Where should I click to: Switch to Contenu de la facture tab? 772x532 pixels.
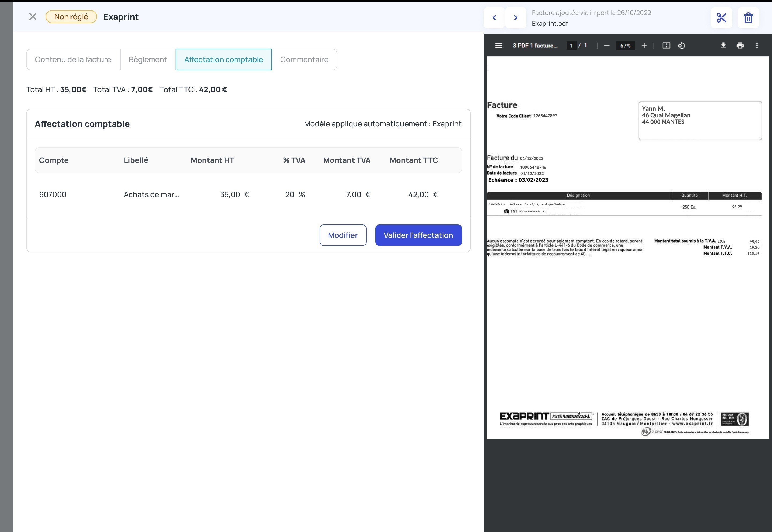point(73,60)
